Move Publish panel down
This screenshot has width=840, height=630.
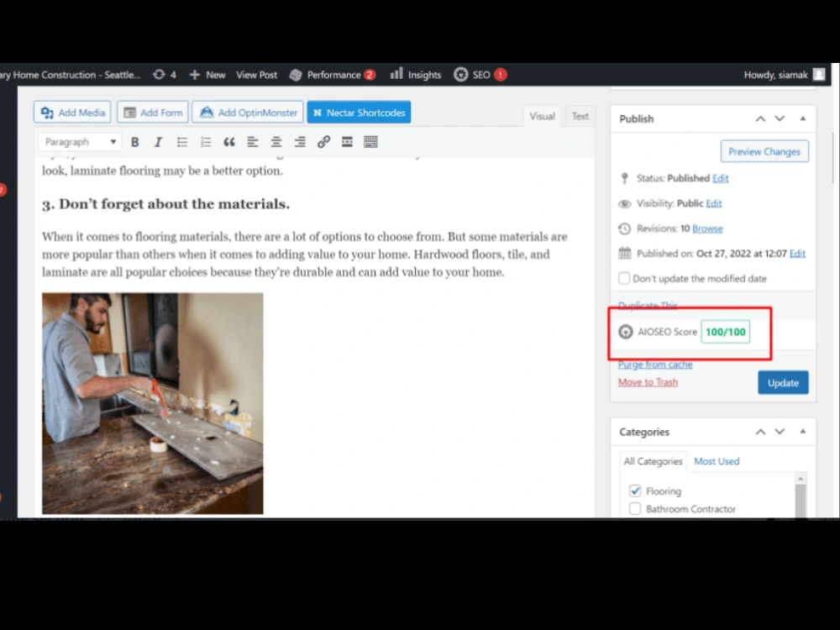[x=780, y=119]
